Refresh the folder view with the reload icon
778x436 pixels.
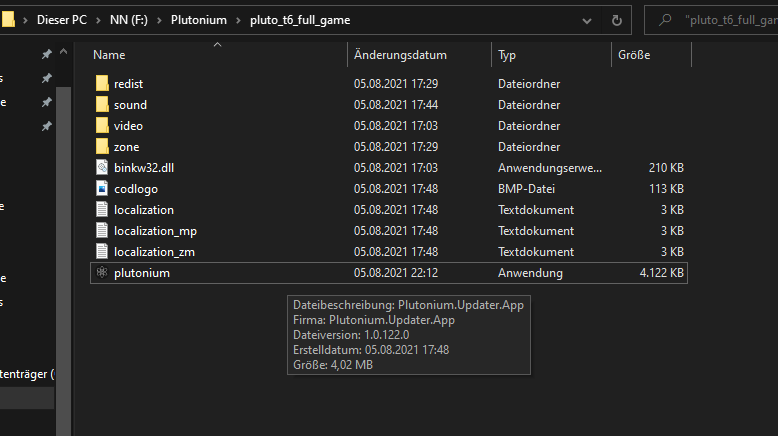click(616, 20)
